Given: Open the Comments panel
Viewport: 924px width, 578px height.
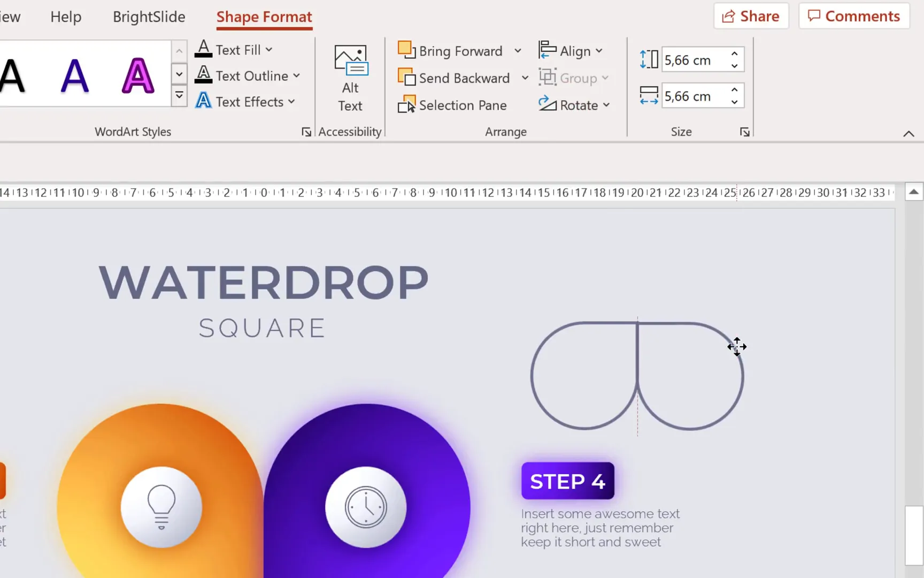Looking at the screenshot, I should point(853,16).
